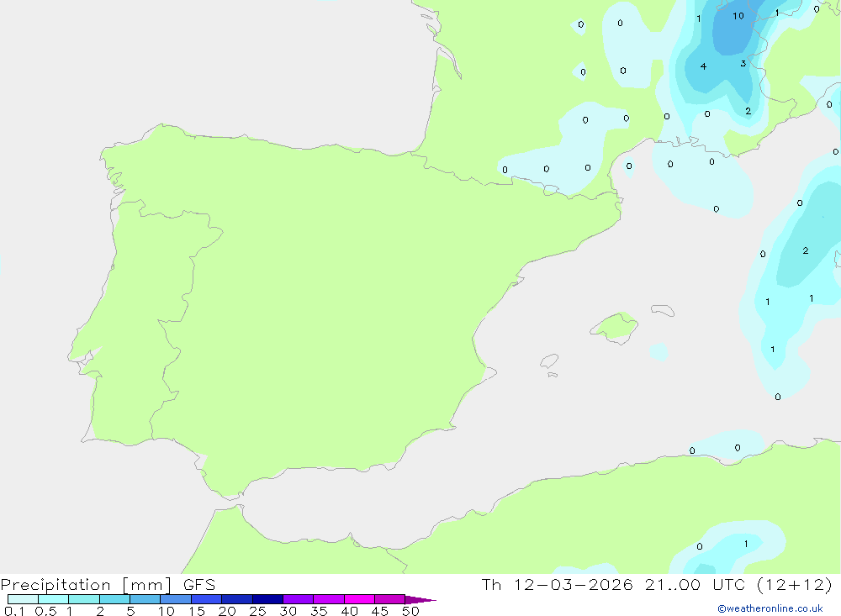Click the "4" precipitation value on the map
Viewport: 841px width, 616px height.
click(703, 66)
